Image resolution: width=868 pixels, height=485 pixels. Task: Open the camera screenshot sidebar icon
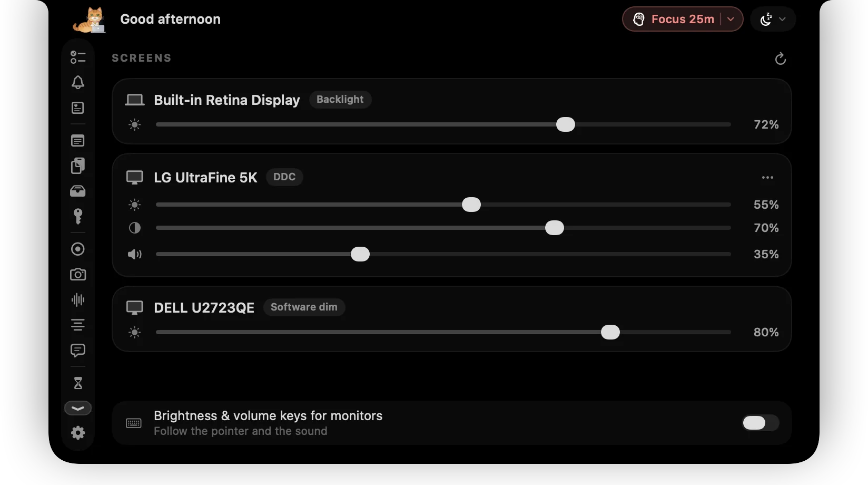pyautogui.click(x=78, y=274)
